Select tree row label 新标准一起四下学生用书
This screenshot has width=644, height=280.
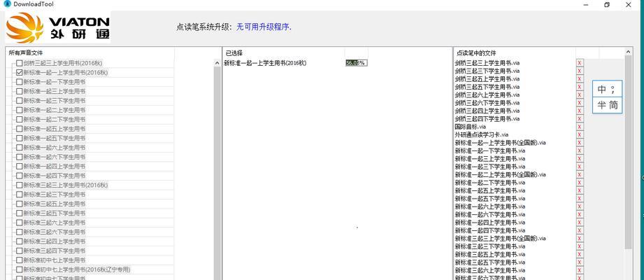pyautogui.click(x=55, y=176)
